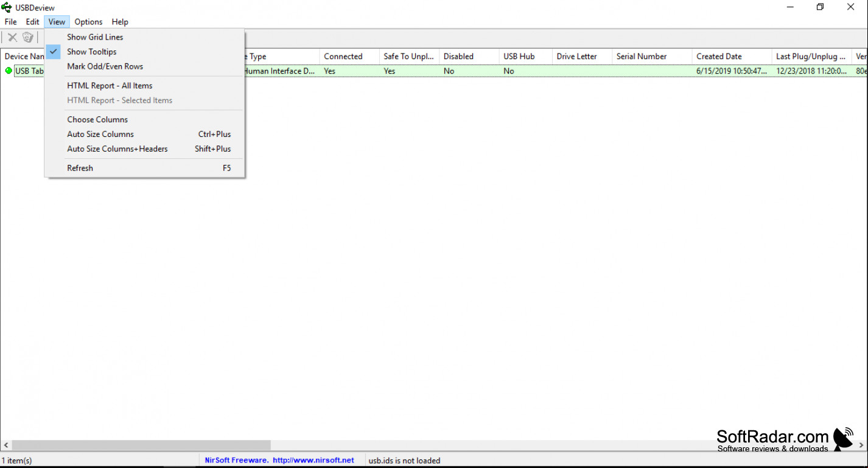Click the delete X toolbar icon
Image resolution: width=868 pixels, height=468 pixels.
pos(12,38)
